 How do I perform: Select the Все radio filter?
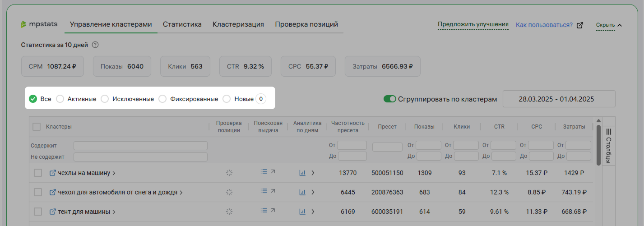(33, 99)
